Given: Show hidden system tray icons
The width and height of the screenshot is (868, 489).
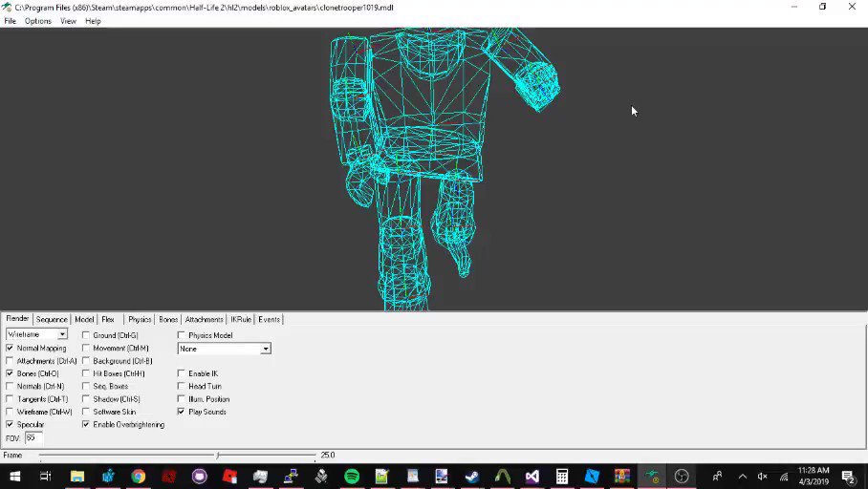Looking at the screenshot, I should (743, 477).
